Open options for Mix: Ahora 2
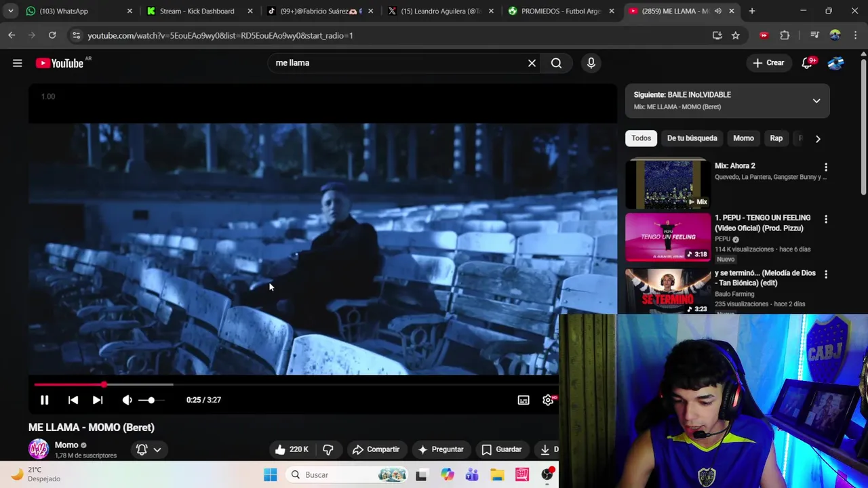This screenshot has width=868, height=488. click(825, 167)
